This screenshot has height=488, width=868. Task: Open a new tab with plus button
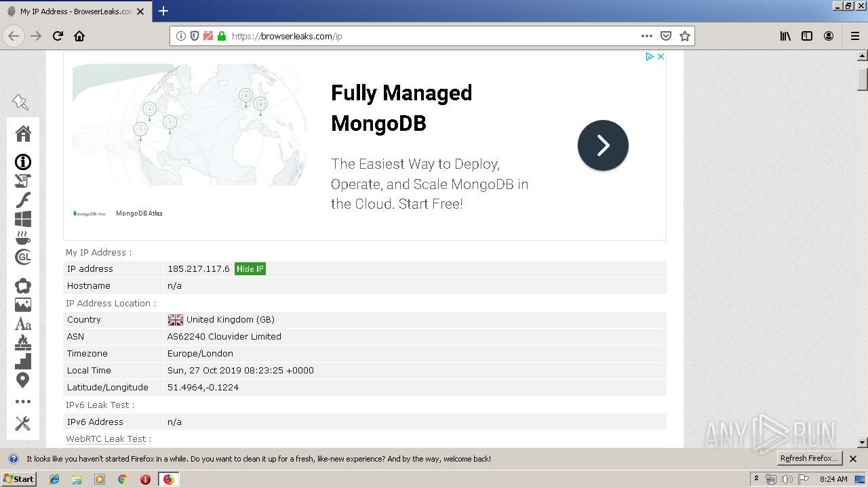[x=163, y=11]
